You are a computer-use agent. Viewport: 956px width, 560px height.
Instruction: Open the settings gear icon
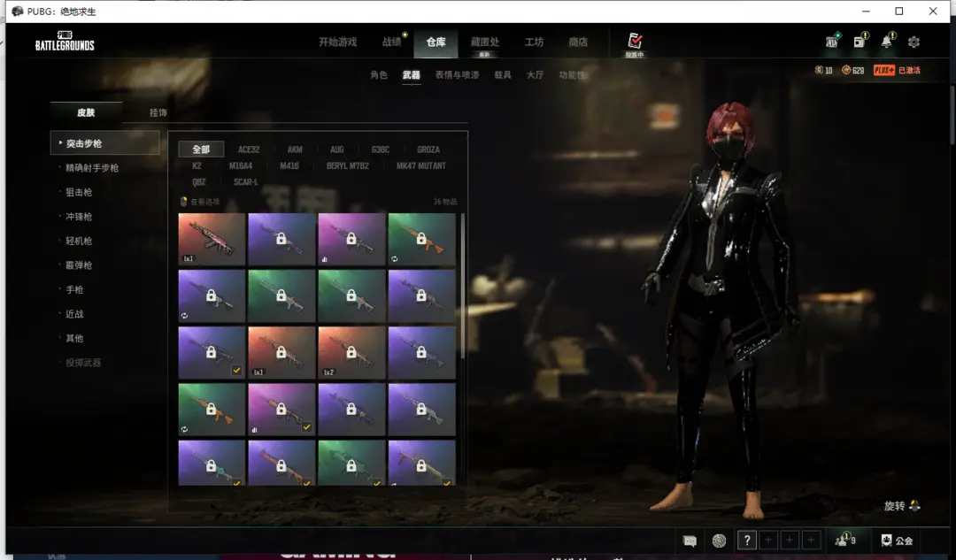pos(914,42)
